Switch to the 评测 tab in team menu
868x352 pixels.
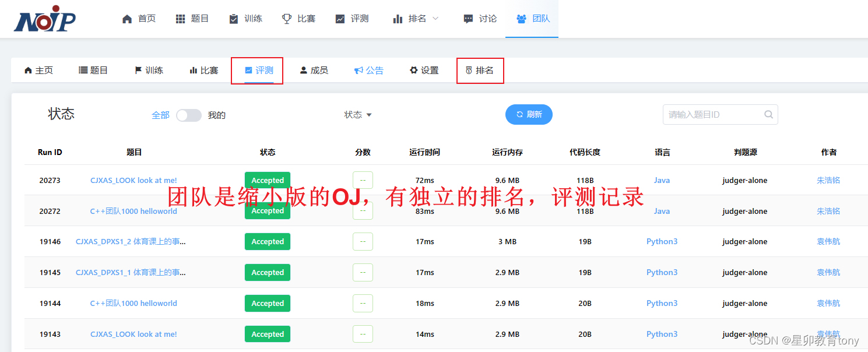[256, 70]
